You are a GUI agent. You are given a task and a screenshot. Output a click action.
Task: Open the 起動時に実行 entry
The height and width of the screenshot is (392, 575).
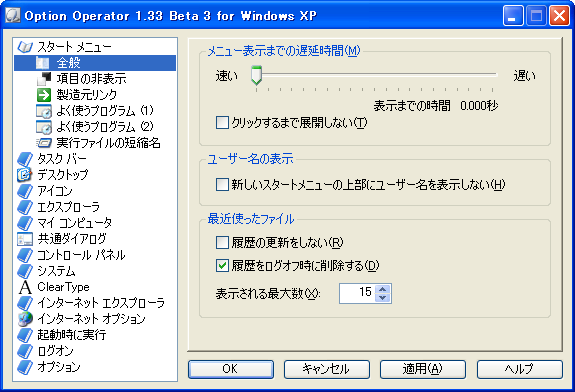click(72, 335)
